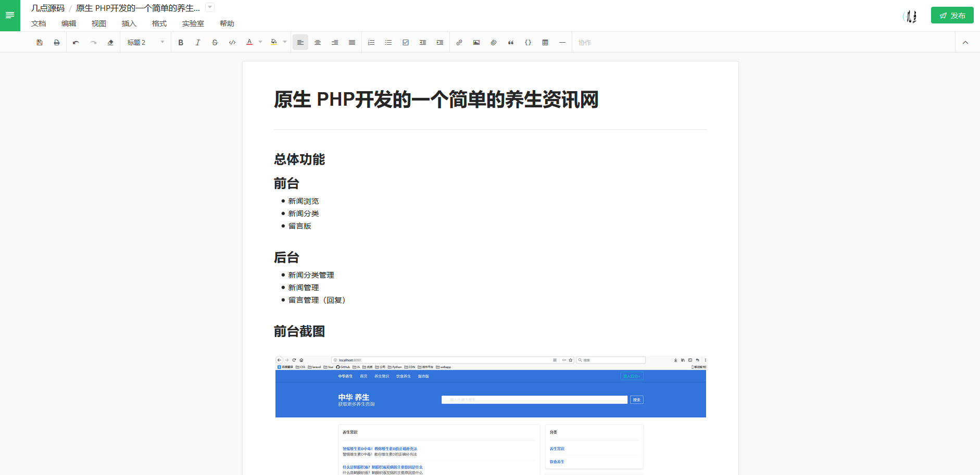The height and width of the screenshot is (475, 980).
Task: Insert a numbered list
Action: (371, 43)
